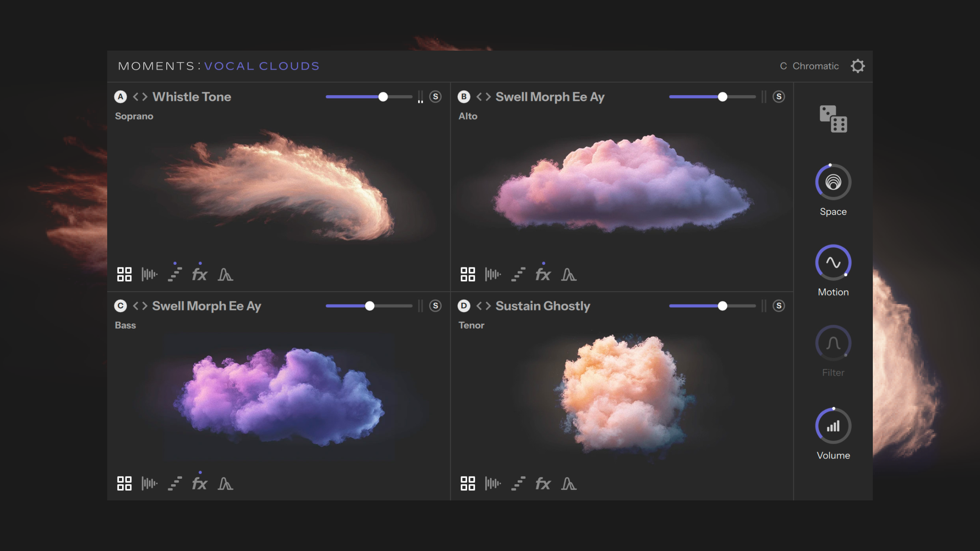
Task: Solo layer A Whistle Tone
Action: pos(435,97)
